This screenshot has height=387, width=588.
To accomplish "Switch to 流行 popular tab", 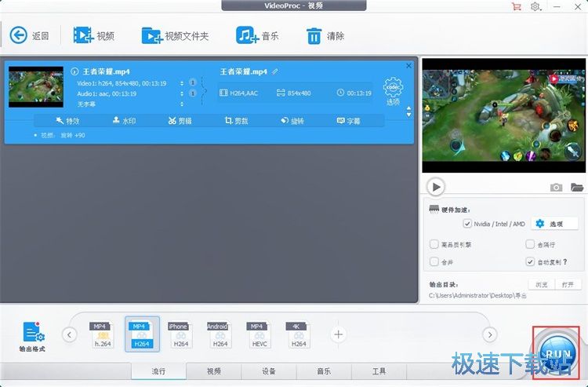I will [158, 371].
